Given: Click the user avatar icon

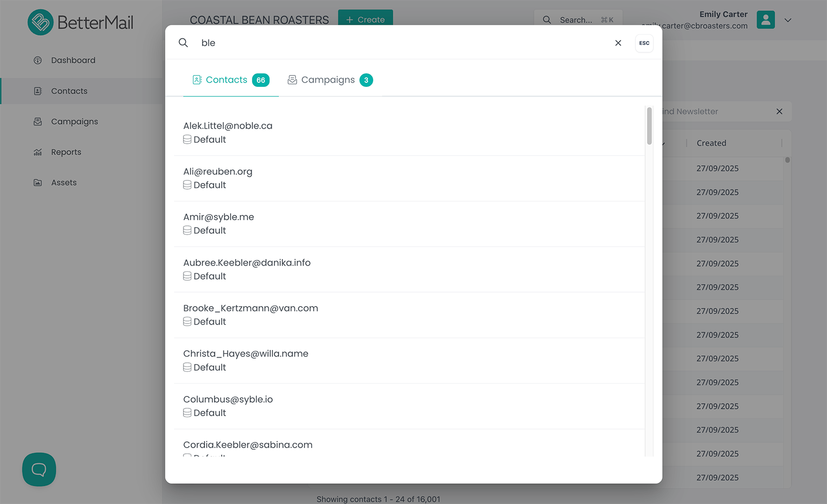Looking at the screenshot, I should 765,20.
